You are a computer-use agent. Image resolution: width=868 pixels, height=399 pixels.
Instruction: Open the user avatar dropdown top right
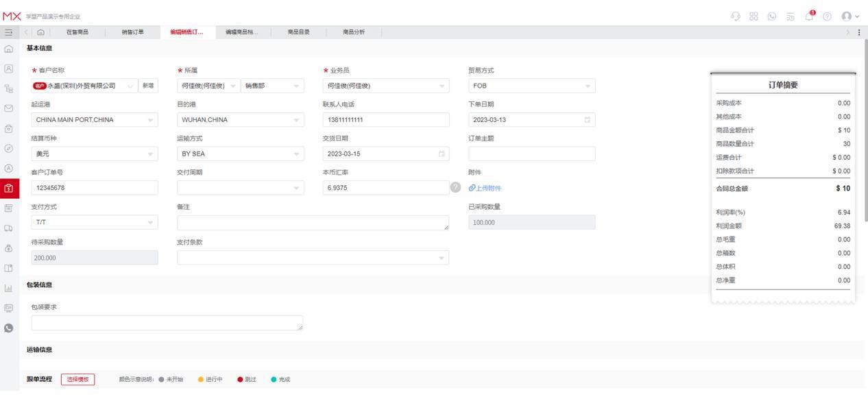point(849,16)
